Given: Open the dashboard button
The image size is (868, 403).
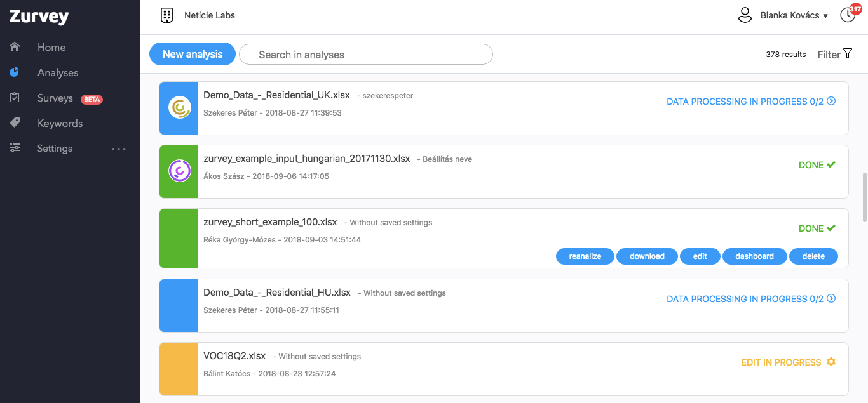Looking at the screenshot, I should click(755, 256).
